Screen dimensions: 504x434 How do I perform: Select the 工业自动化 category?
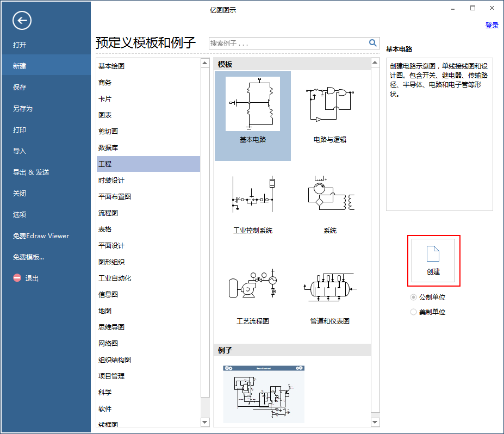click(x=148, y=278)
